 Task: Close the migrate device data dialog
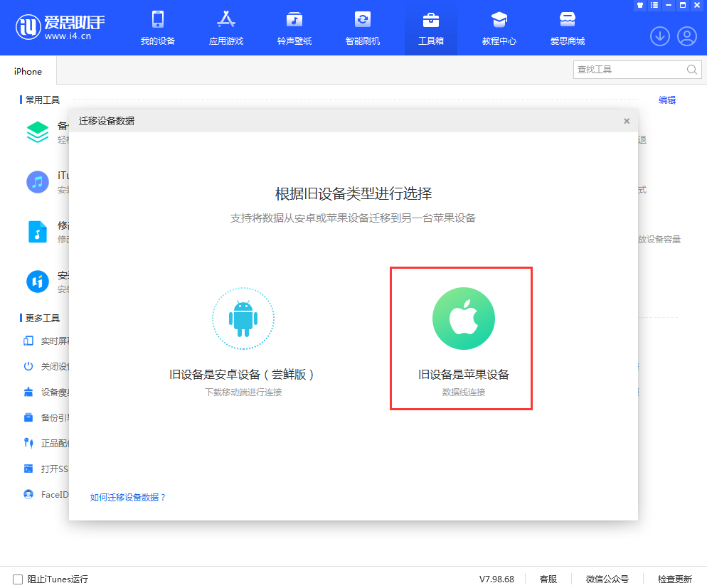pyautogui.click(x=627, y=121)
